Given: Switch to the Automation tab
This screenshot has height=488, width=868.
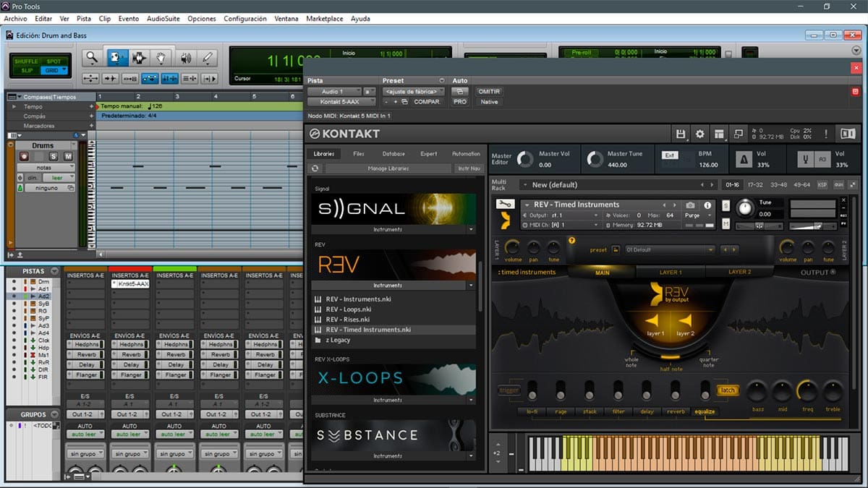Looking at the screenshot, I should 466,153.
